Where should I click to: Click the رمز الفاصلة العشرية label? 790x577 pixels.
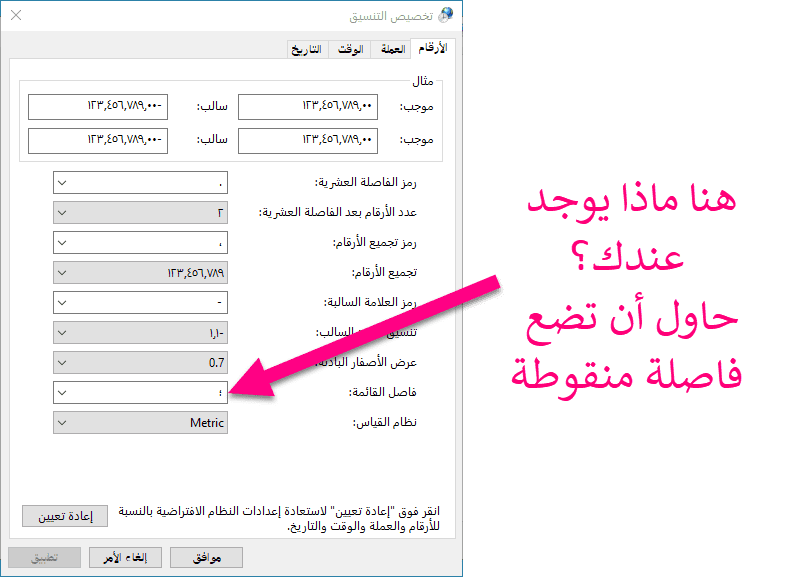point(366,182)
